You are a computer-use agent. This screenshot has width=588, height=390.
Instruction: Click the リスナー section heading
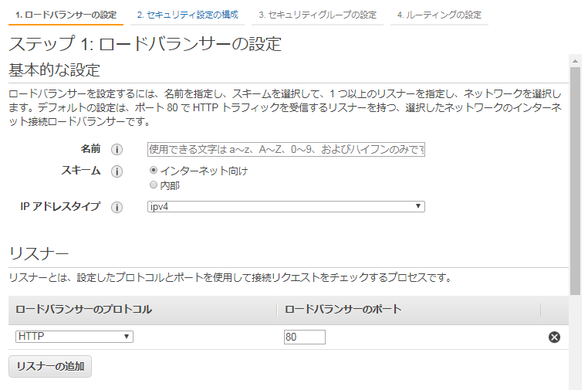coord(39,253)
